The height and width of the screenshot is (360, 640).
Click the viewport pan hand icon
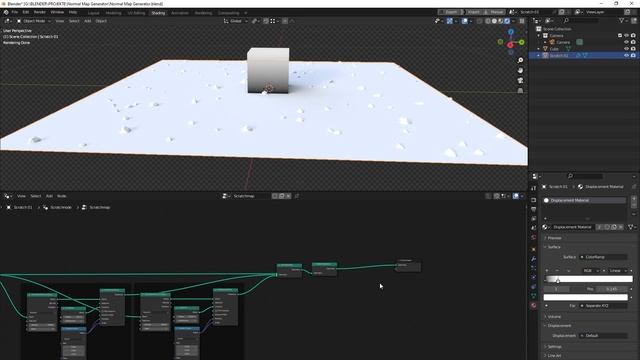click(x=520, y=71)
